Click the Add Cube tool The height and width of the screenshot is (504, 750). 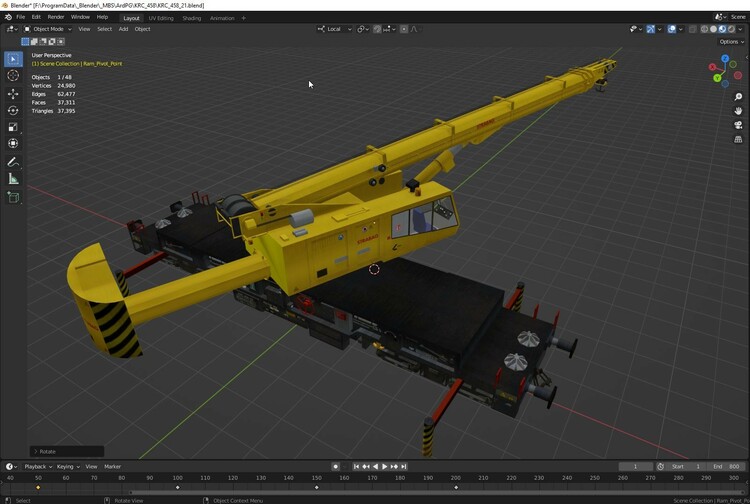[13, 198]
